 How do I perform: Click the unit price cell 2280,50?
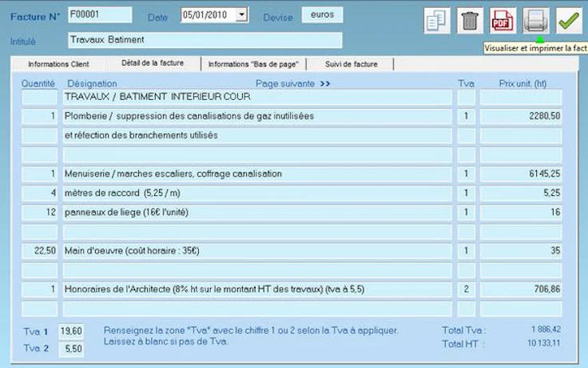(521, 117)
